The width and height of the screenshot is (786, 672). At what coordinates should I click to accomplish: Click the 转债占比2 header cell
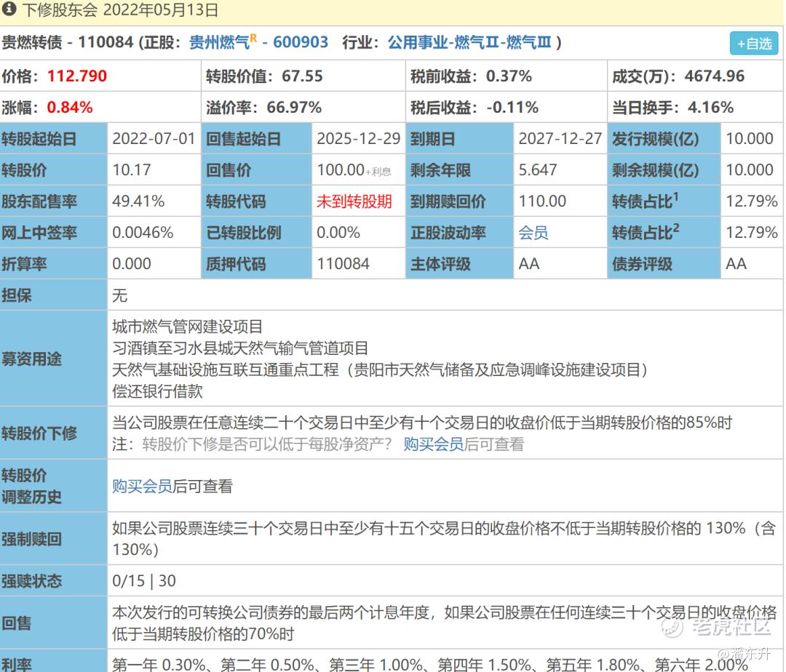coord(664,232)
